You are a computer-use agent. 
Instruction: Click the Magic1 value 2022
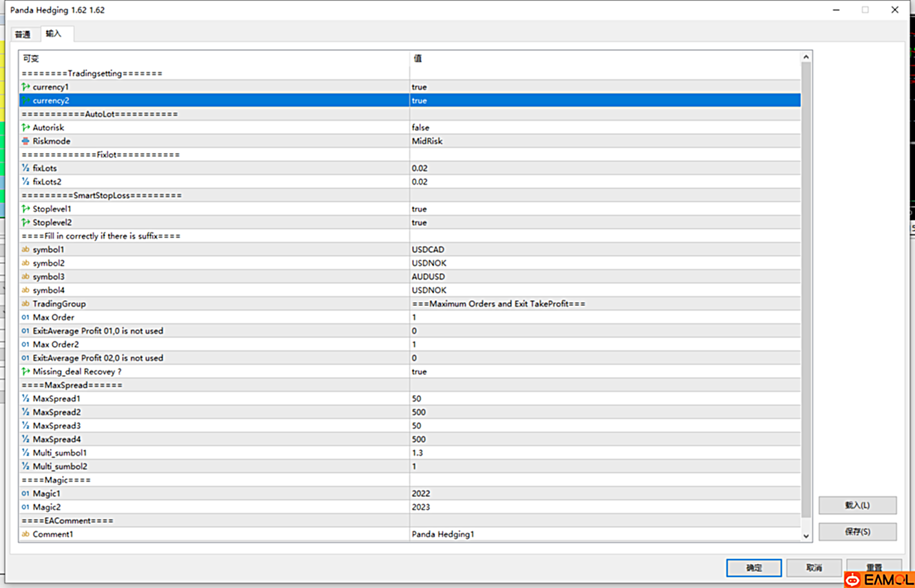[x=421, y=493]
